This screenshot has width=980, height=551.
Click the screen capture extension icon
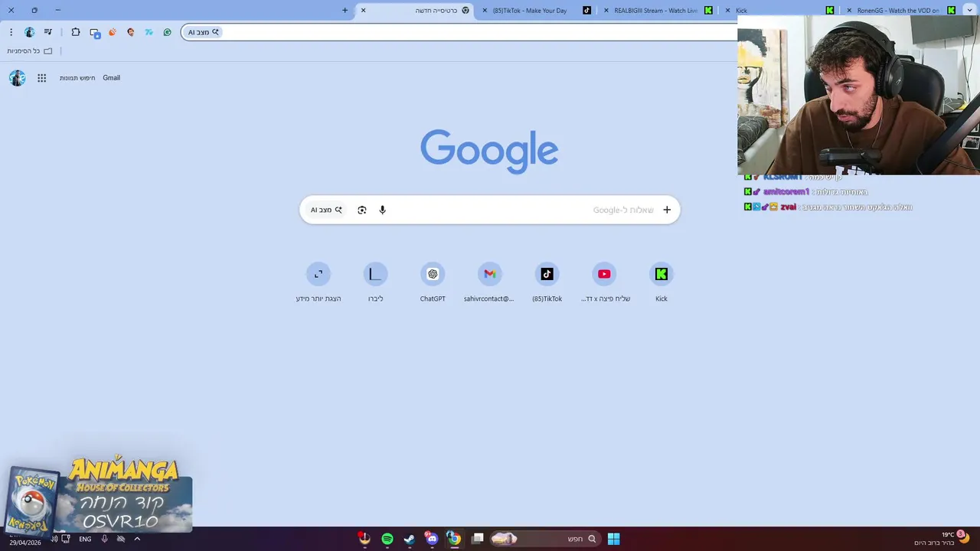95,33
